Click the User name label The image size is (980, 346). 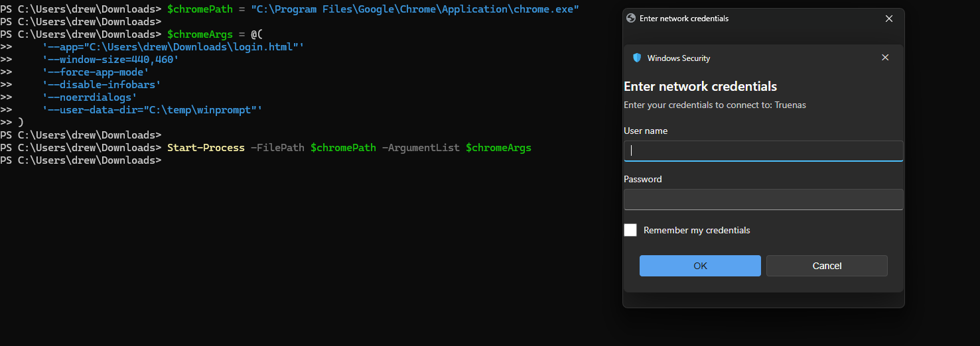[x=646, y=131]
